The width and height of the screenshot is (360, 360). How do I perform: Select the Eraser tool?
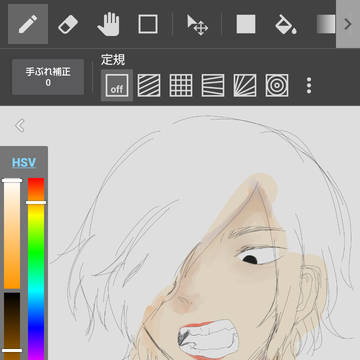pos(68,24)
